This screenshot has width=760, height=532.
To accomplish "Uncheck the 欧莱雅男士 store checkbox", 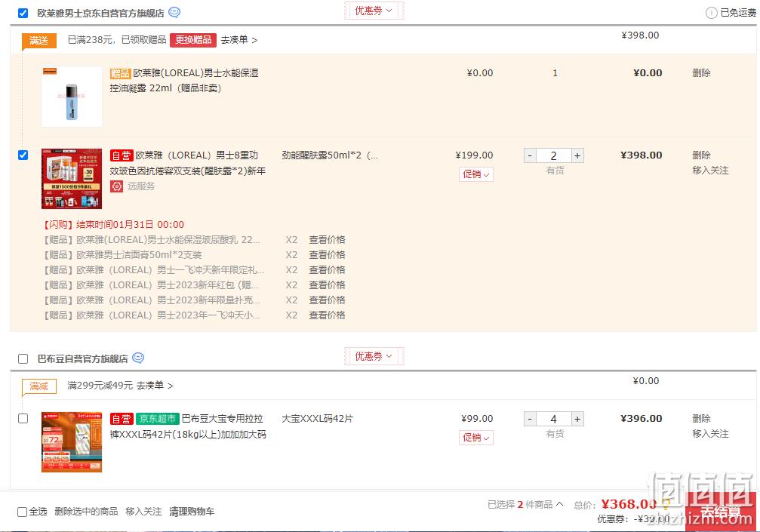I will (x=23, y=13).
